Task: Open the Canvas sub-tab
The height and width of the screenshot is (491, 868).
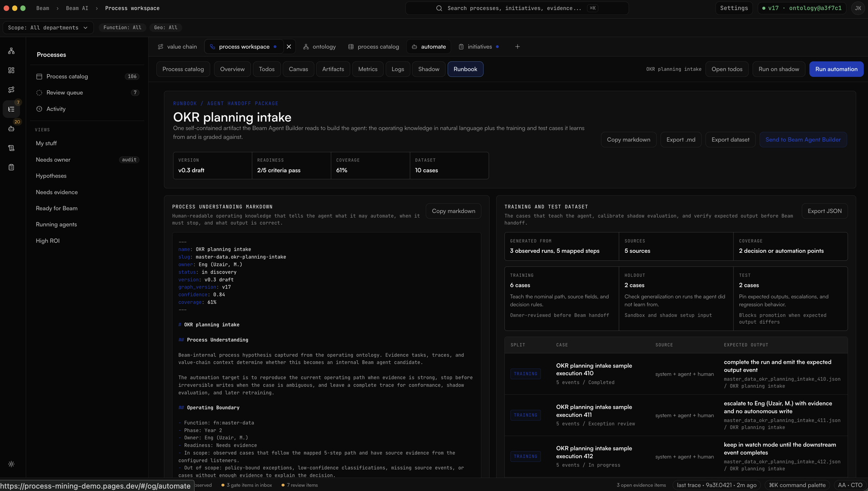Action: tap(298, 69)
